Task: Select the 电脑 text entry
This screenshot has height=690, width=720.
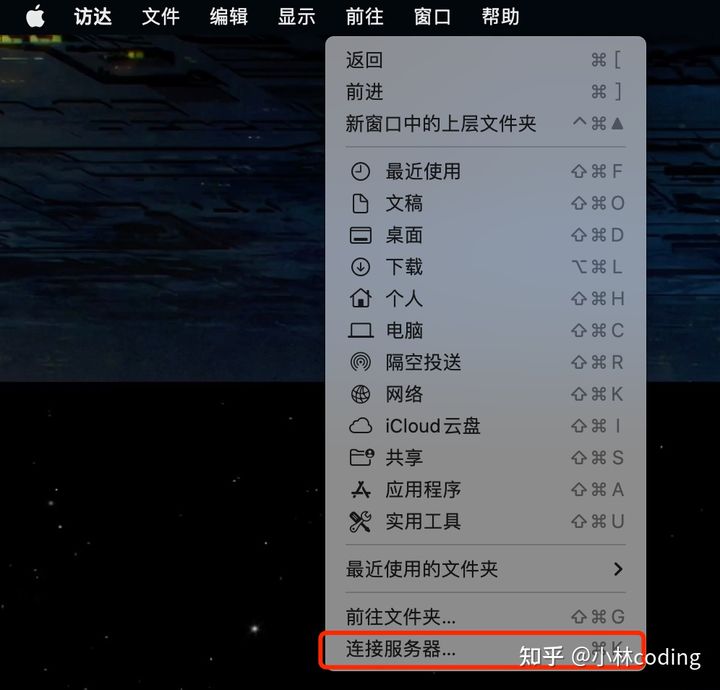Action: click(404, 331)
